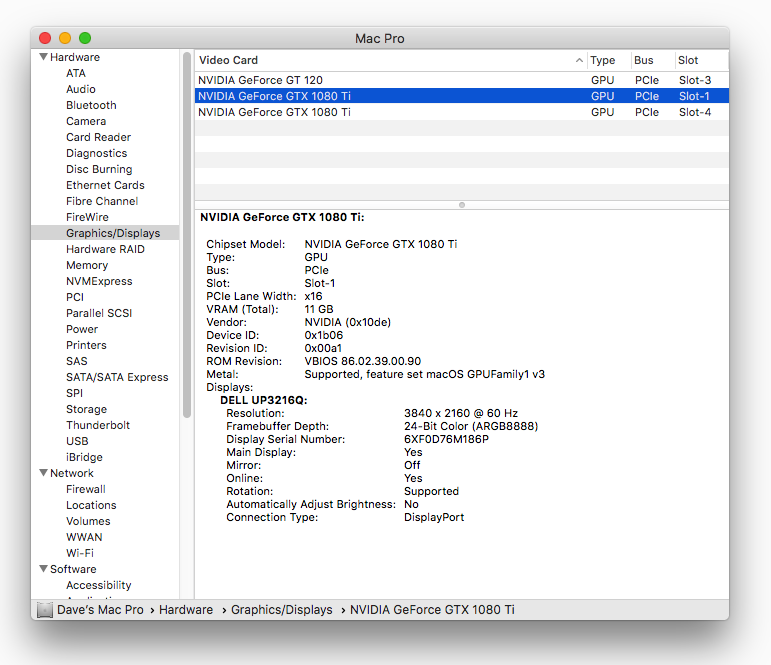Viewport: 771px width, 665px height.
Task: Open Firewall under Network
Action: [86, 488]
